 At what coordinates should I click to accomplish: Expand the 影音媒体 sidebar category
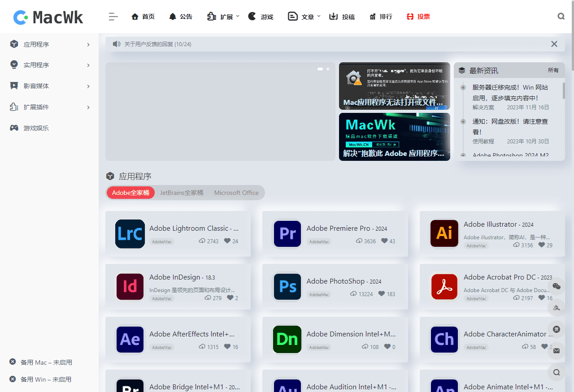click(x=49, y=86)
